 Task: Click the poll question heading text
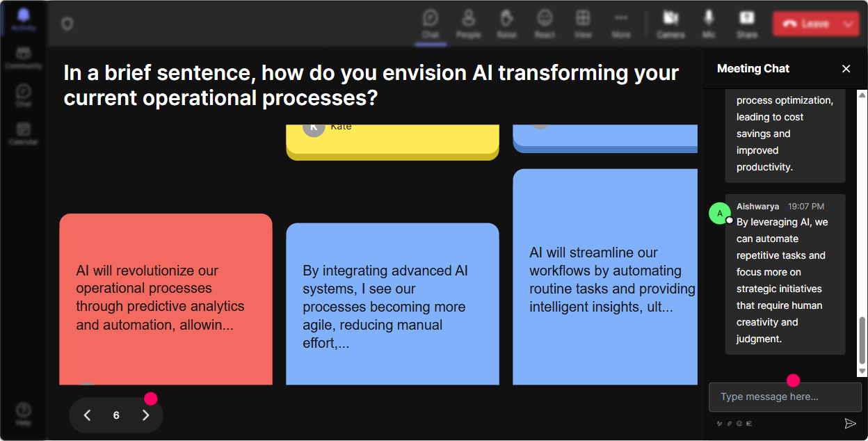(x=371, y=85)
